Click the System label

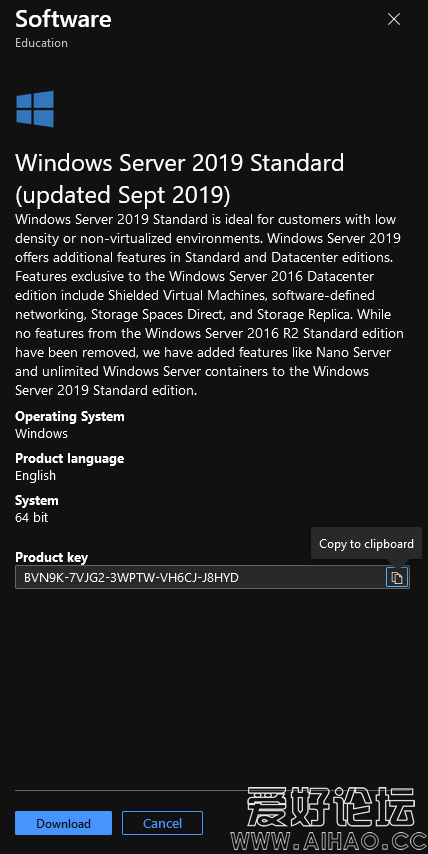pyautogui.click(x=36, y=501)
